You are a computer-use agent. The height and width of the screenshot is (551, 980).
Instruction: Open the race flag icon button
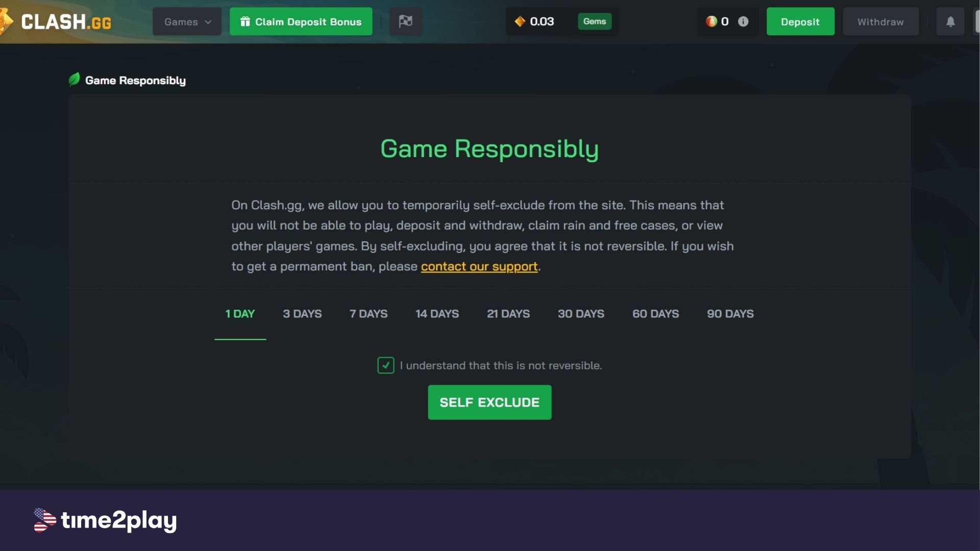click(405, 21)
